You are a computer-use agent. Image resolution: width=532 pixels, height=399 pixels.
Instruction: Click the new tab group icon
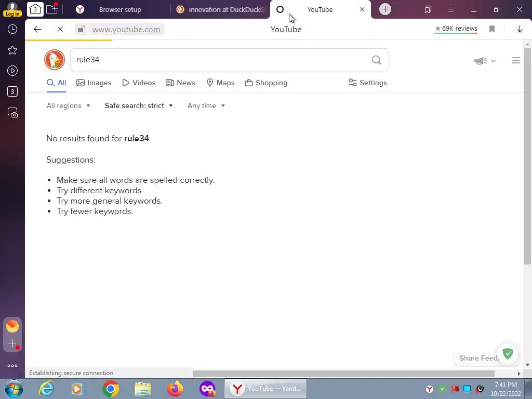(52, 9)
